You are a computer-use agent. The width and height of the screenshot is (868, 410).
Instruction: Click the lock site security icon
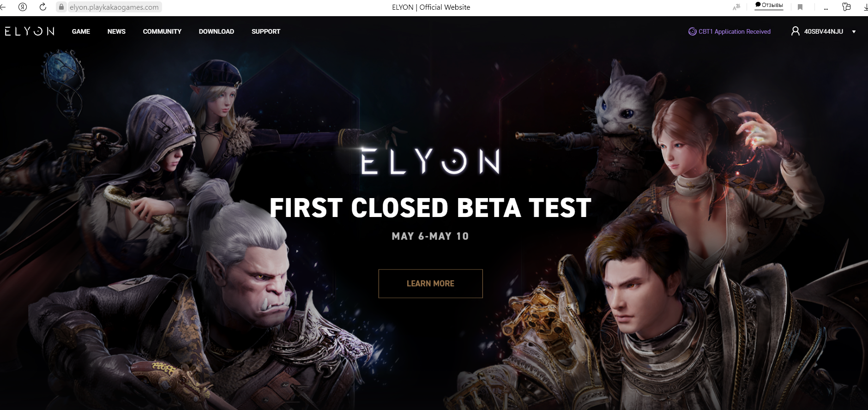point(61,7)
